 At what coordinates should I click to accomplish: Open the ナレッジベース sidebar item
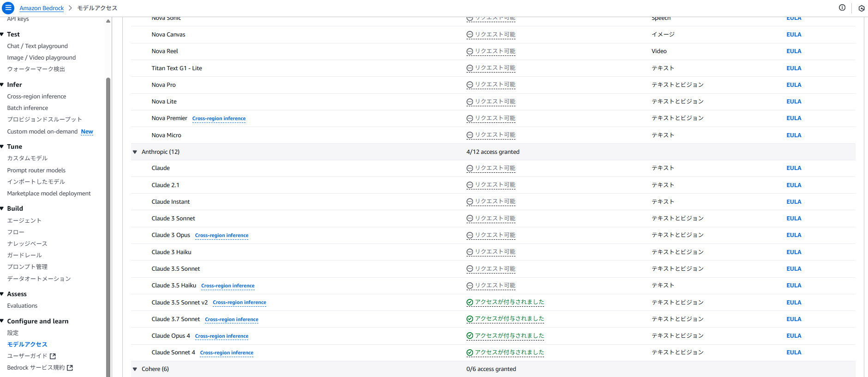click(x=27, y=243)
